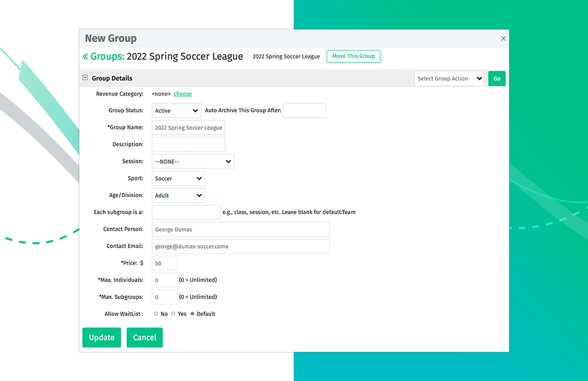Open the Select Group Action dropdown

pyautogui.click(x=449, y=79)
